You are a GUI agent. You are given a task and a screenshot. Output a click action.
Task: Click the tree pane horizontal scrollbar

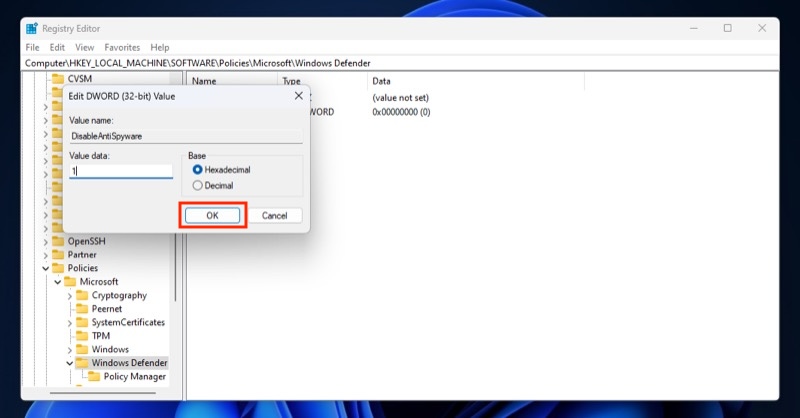[x=103, y=393]
